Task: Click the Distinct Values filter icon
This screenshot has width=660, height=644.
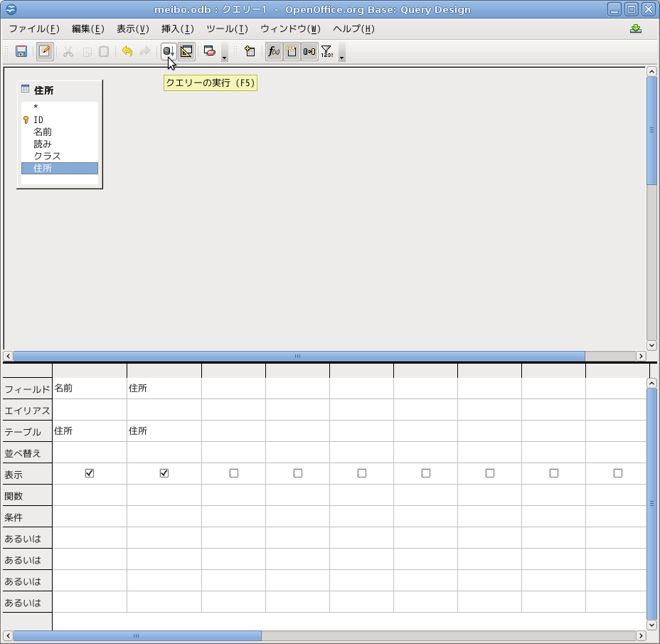Action: (326, 51)
